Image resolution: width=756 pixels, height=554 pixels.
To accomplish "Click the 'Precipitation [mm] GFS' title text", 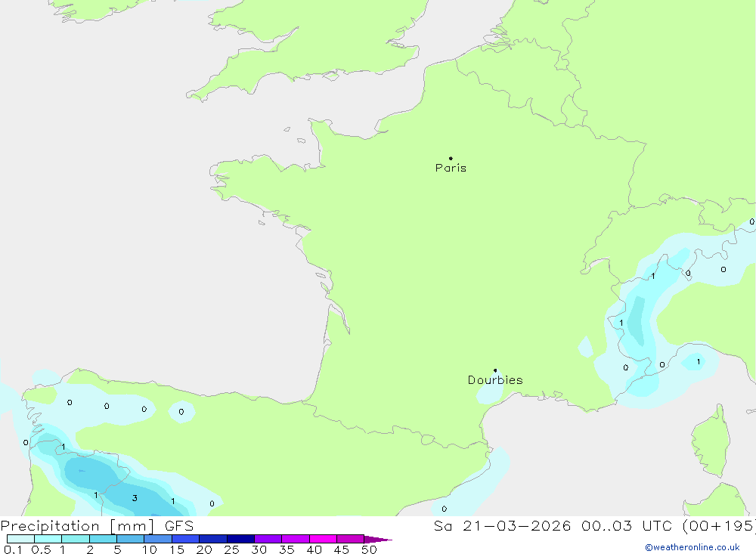I will point(97,525).
